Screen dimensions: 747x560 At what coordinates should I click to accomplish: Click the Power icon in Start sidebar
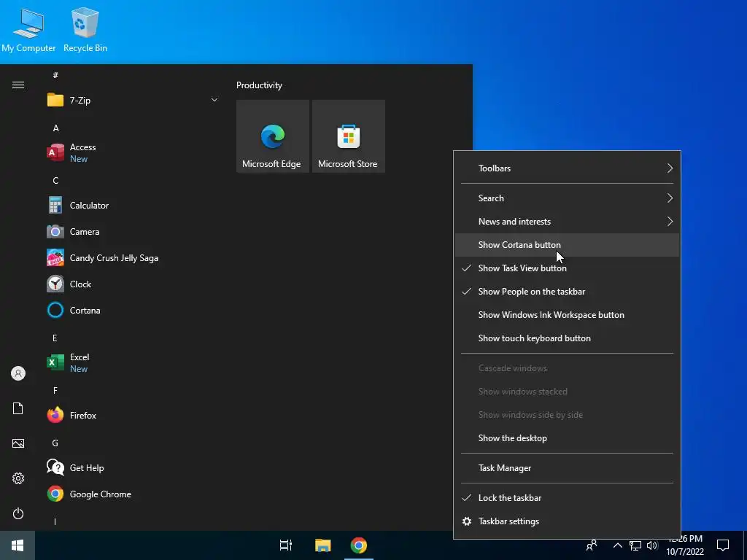tap(18, 513)
